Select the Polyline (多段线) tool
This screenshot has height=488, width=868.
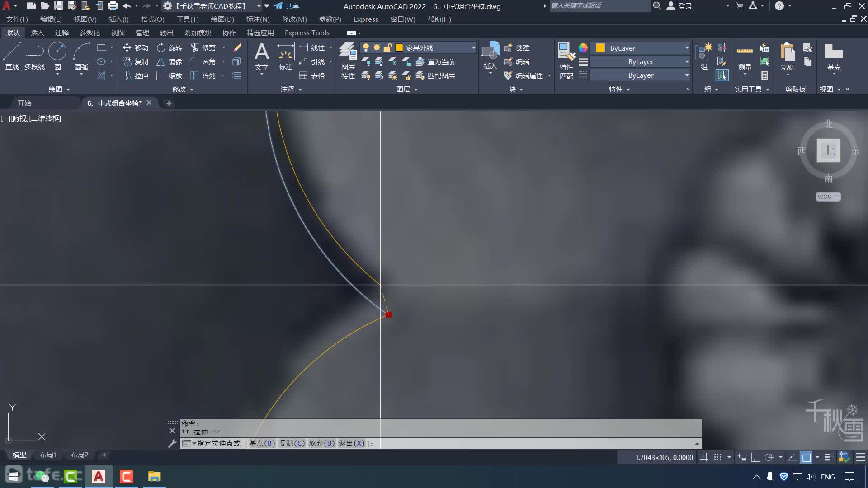coord(34,56)
